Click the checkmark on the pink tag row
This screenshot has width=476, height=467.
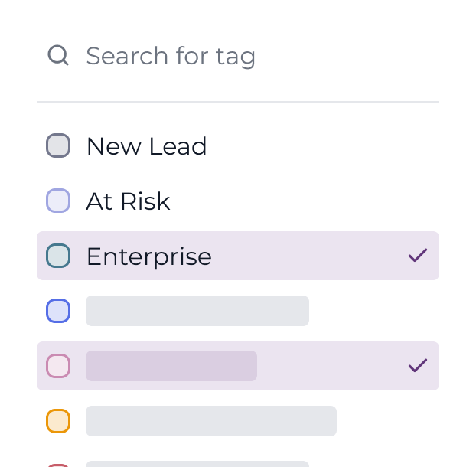tap(418, 366)
